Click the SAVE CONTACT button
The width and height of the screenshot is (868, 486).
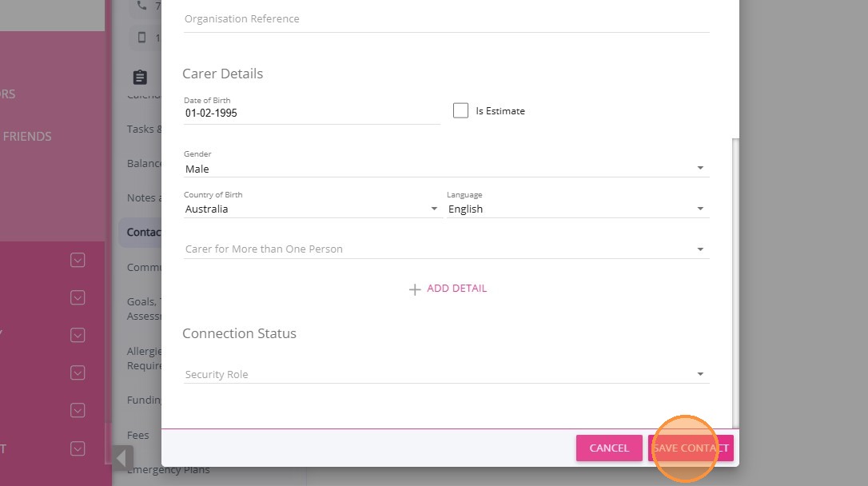click(691, 448)
